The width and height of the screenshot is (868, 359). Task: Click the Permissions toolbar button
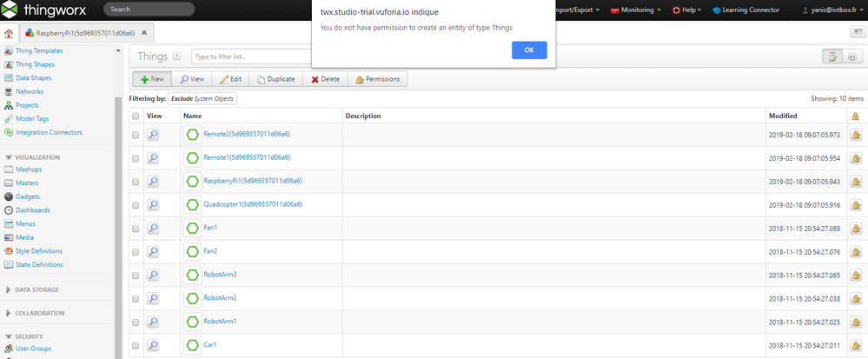click(378, 79)
